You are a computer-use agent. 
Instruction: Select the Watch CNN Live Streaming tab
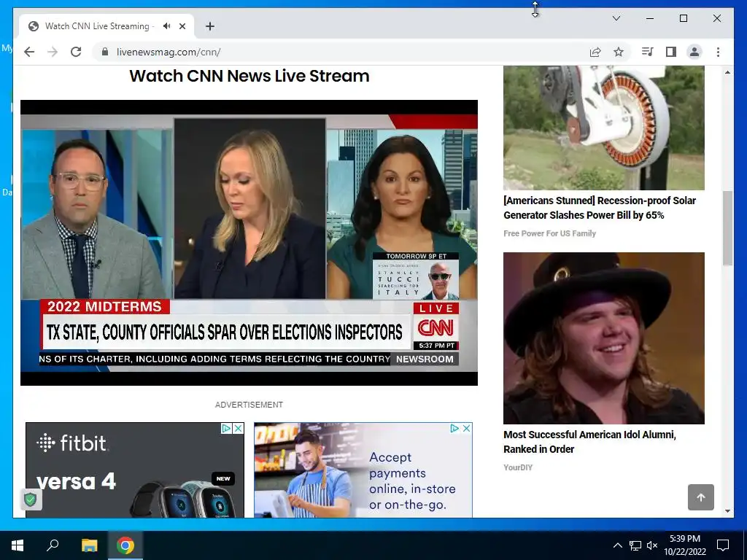tap(107, 26)
